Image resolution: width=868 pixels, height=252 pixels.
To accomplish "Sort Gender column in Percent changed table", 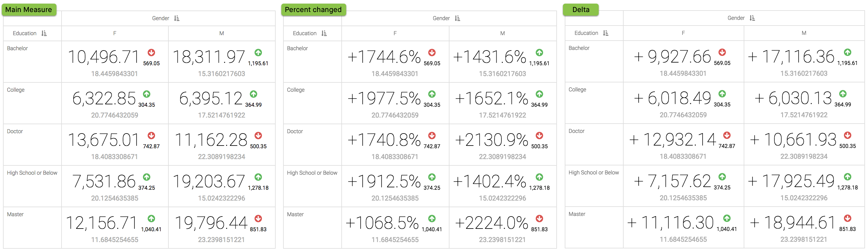I will click(457, 19).
